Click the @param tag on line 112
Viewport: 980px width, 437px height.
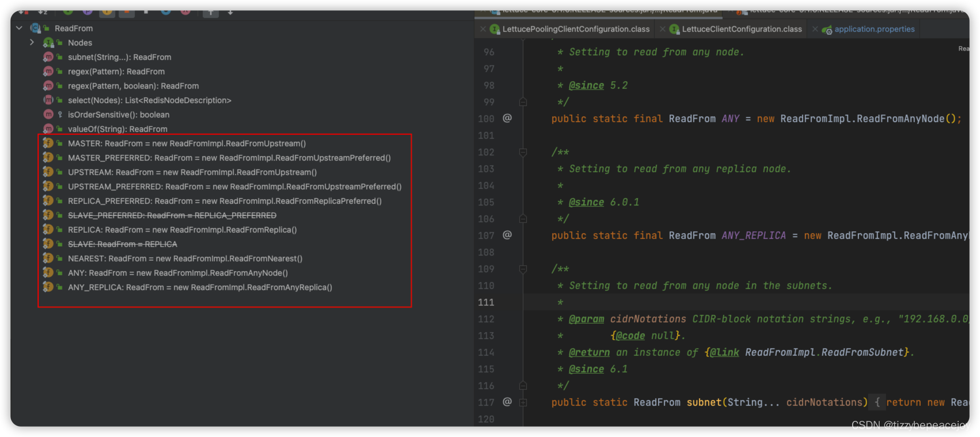click(x=586, y=319)
